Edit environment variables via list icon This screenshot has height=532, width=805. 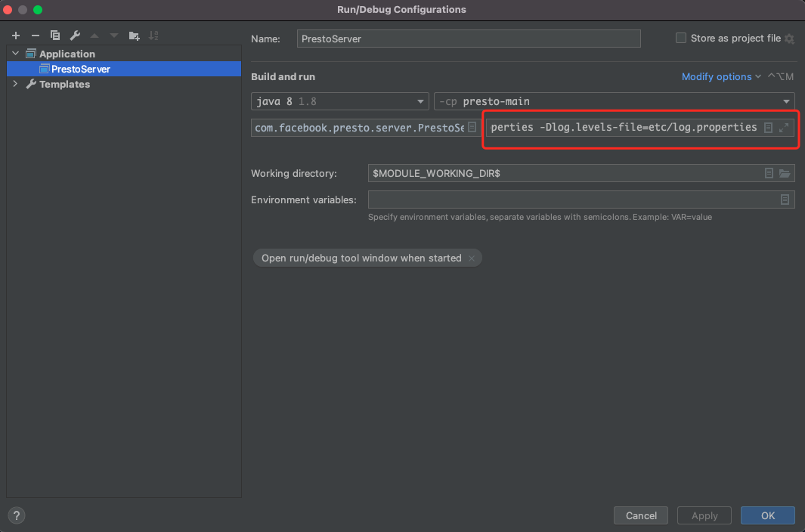tap(785, 199)
